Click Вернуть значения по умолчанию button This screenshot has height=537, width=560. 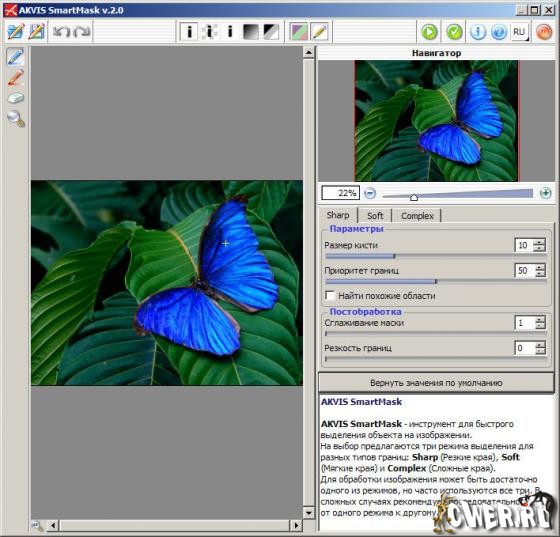(436, 383)
